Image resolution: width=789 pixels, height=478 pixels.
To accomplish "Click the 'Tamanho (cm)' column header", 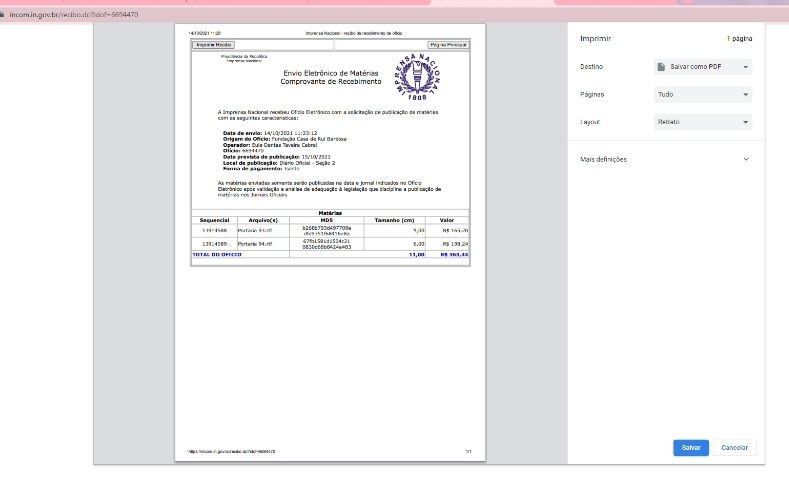I will pyautogui.click(x=394, y=220).
